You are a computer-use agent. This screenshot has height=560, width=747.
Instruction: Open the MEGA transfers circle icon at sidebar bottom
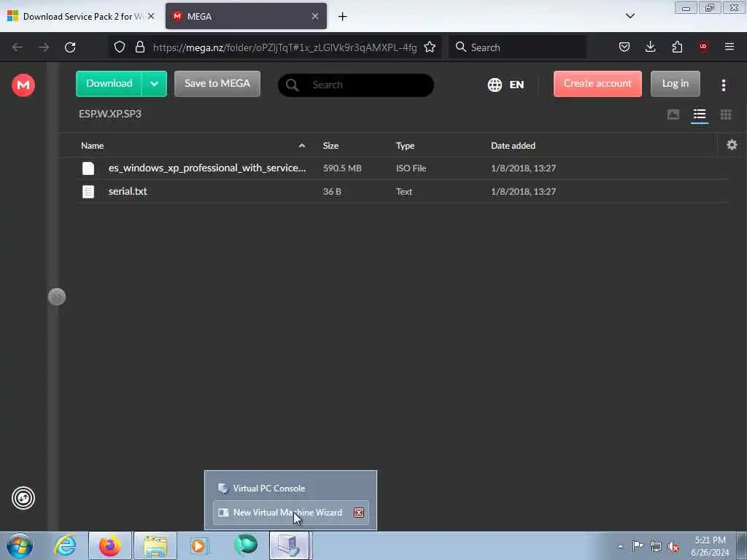pyautogui.click(x=23, y=498)
